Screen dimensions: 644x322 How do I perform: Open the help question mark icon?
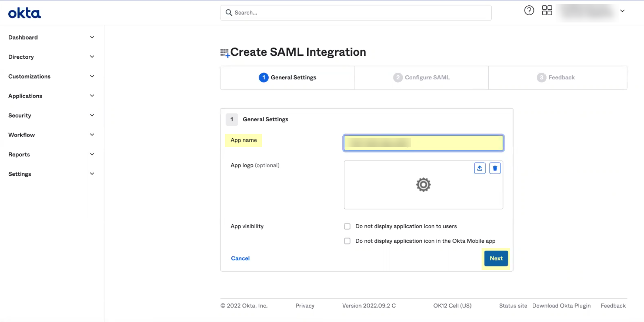[529, 11]
